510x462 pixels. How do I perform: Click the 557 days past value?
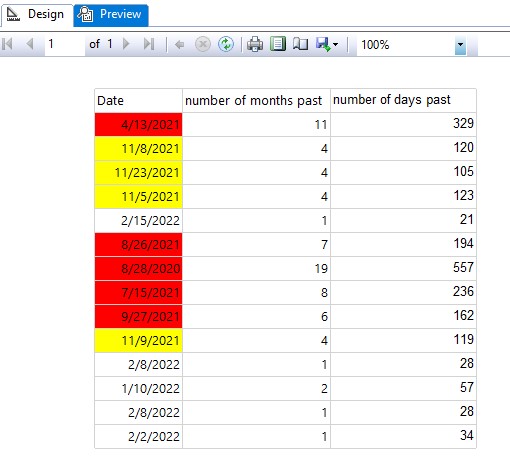coord(463,267)
